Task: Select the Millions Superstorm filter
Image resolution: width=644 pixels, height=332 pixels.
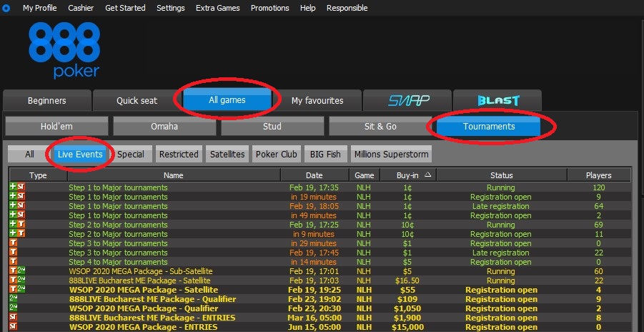Action: click(391, 155)
